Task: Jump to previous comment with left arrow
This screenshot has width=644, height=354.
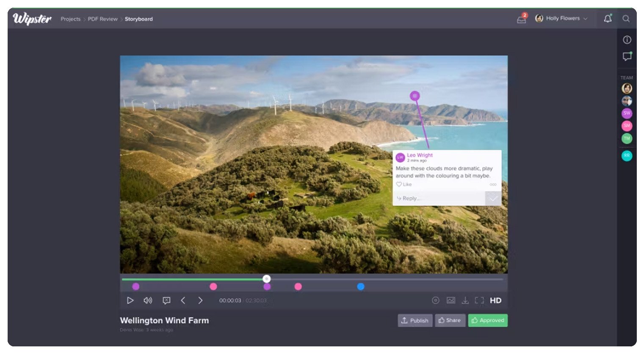Action: 183,301
